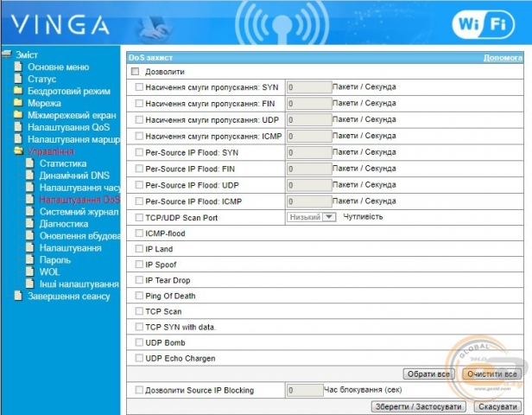This screenshot has width=532, height=415.
Task: Click the Зберегти / Застосувати button
Action: coord(419,406)
